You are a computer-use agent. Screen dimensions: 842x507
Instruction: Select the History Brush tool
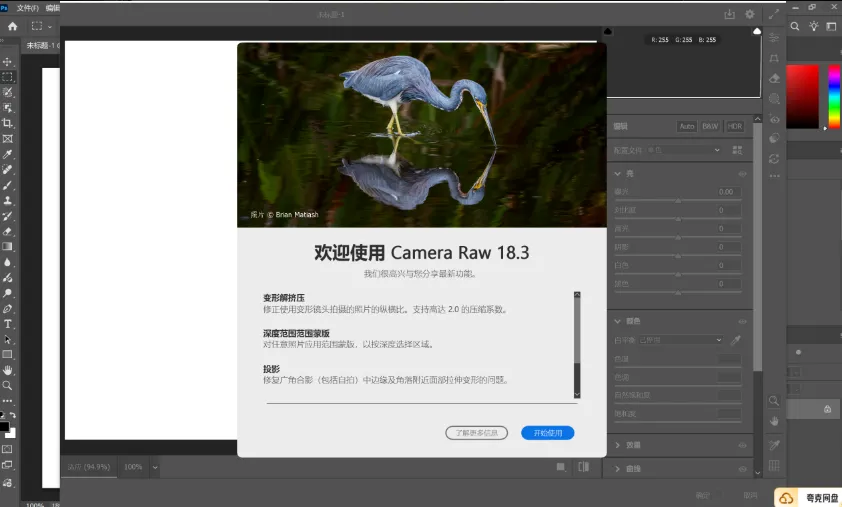pos(8,216)
